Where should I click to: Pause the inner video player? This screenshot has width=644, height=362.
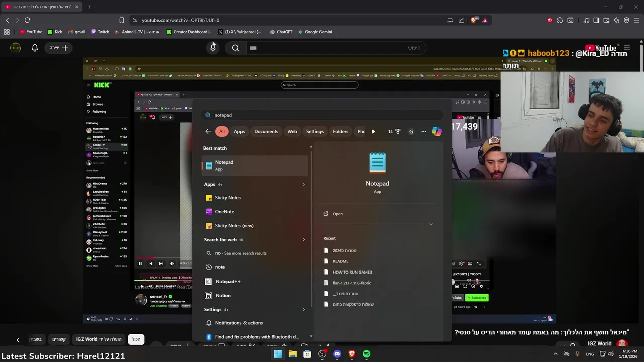point(140,263)
